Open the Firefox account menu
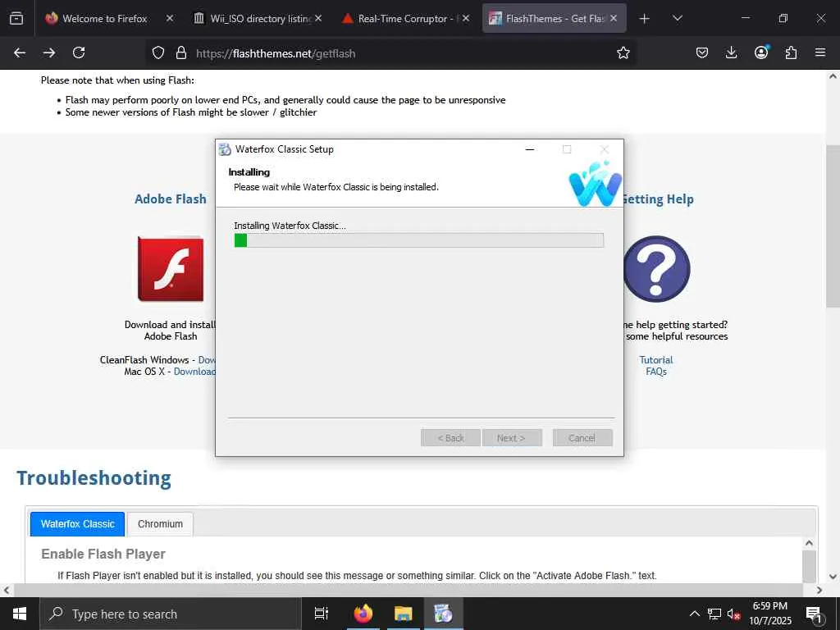Screen dimensions: 840x630 coord(761,52)
